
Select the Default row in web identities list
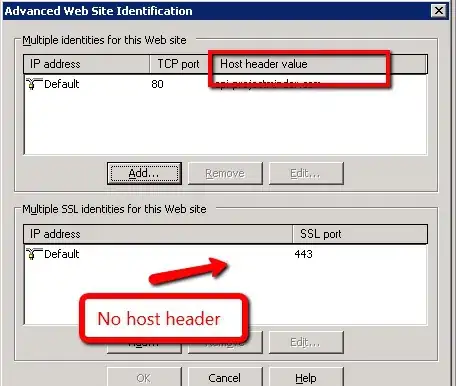tap(225, 84)
